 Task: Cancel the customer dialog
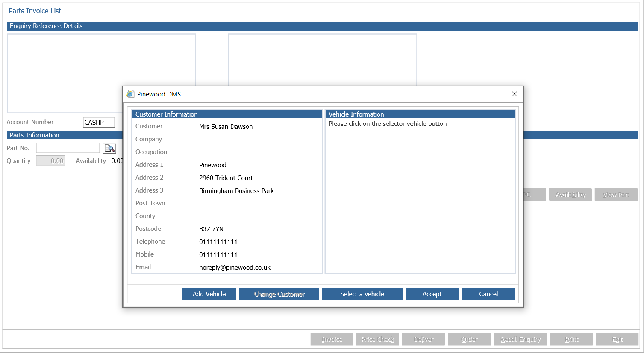coord(488,294)
